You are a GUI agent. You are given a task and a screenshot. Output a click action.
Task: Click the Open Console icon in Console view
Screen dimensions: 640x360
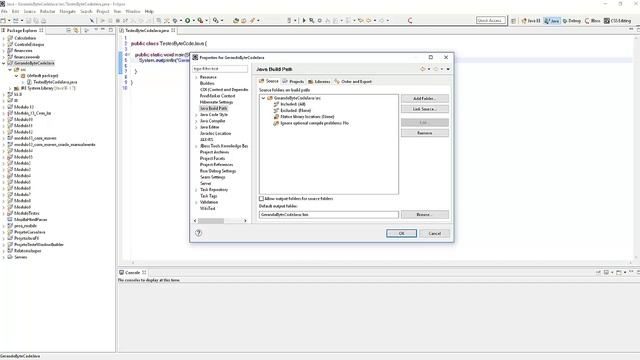coord(619,272)
